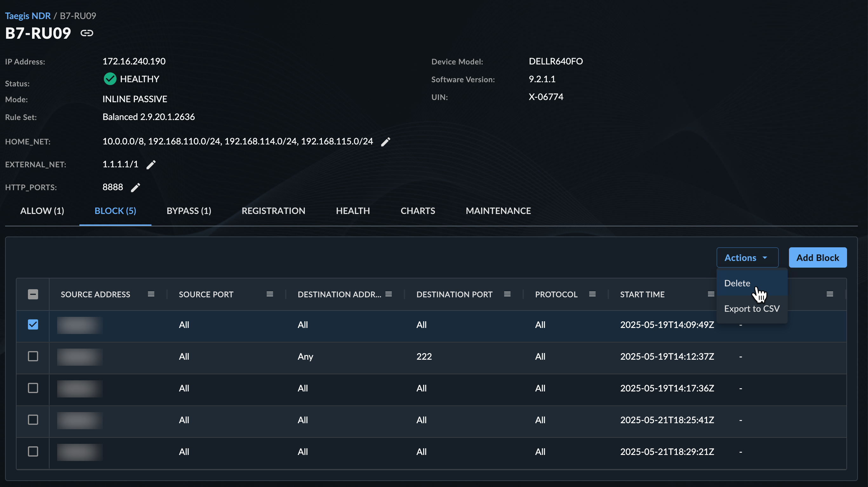Follow the Taegis NDR breadcrumb link
This screenshot has height=487, width=868.
[28, 16]
